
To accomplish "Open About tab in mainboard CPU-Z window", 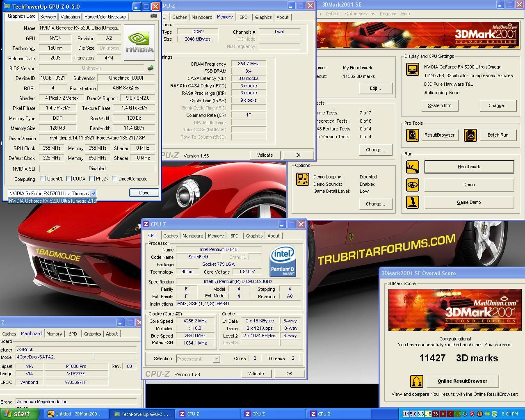I will click(x=112, y=334).
